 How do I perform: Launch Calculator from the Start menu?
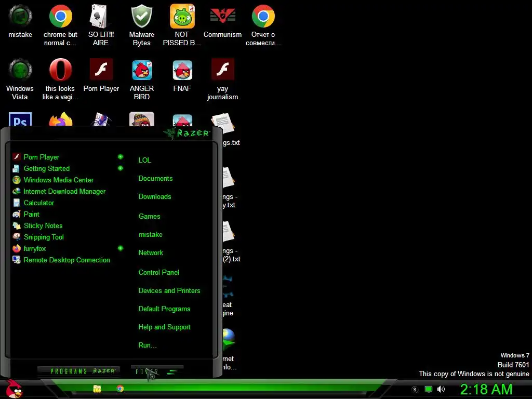tap(38, 203)
